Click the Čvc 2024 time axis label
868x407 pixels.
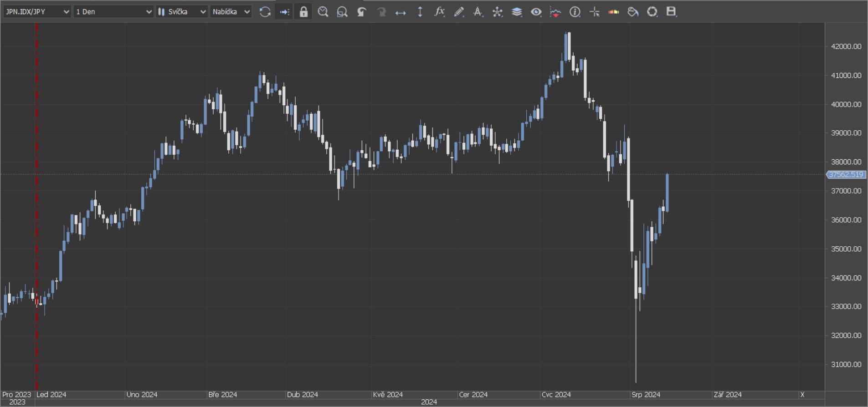point(556,395)
